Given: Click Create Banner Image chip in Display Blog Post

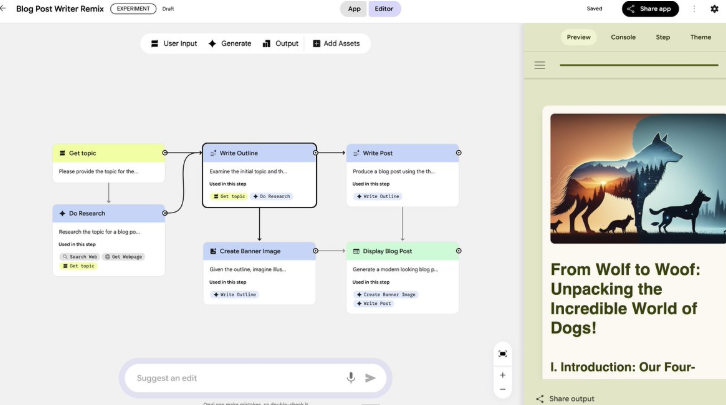Looking at the screenshot, I should [x=386, y=294].
